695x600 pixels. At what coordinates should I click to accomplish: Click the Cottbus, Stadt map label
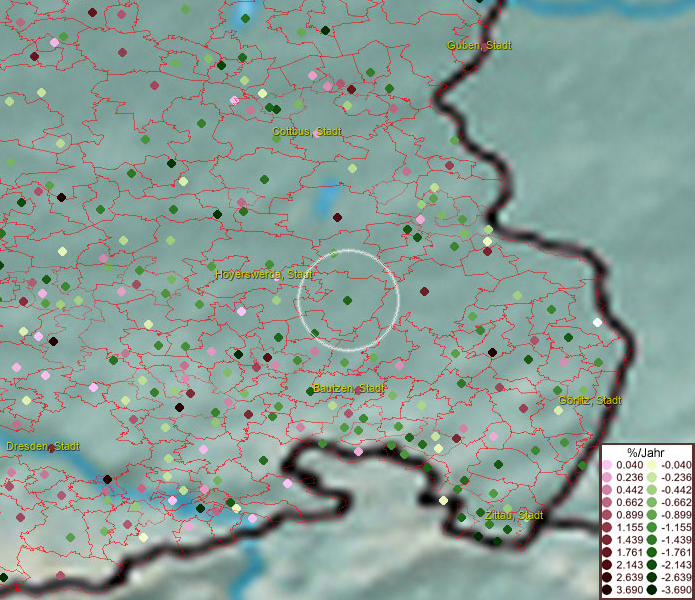point(307,132)
